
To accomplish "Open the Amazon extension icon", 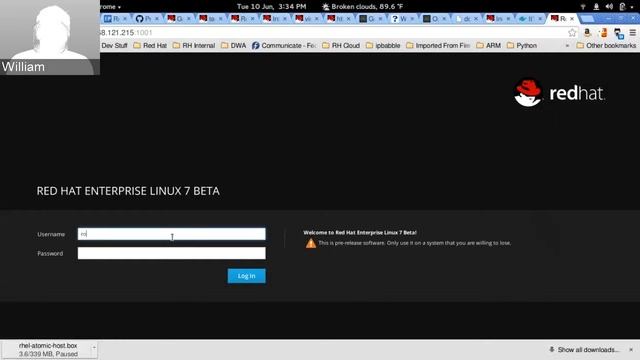I will [587, 33].
